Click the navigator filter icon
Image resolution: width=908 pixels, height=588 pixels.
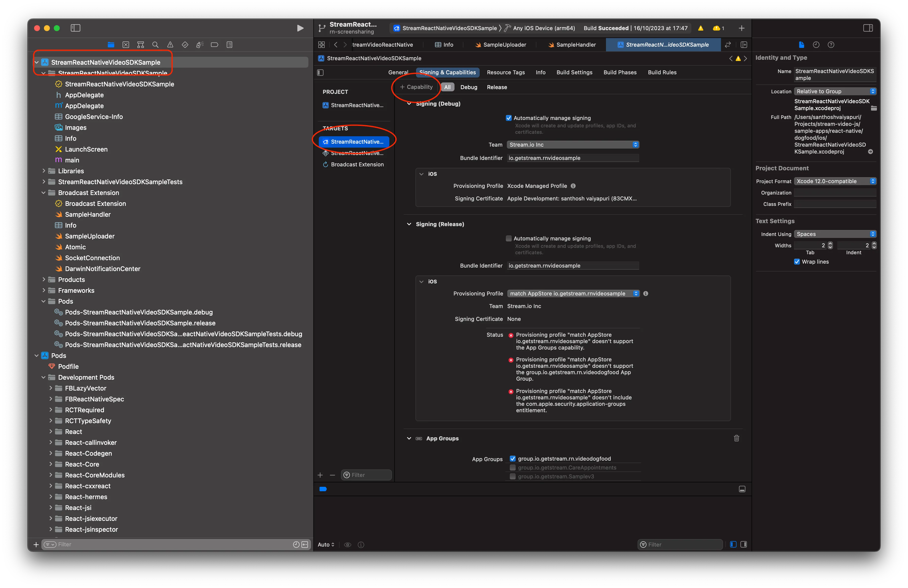click(52, 544)
